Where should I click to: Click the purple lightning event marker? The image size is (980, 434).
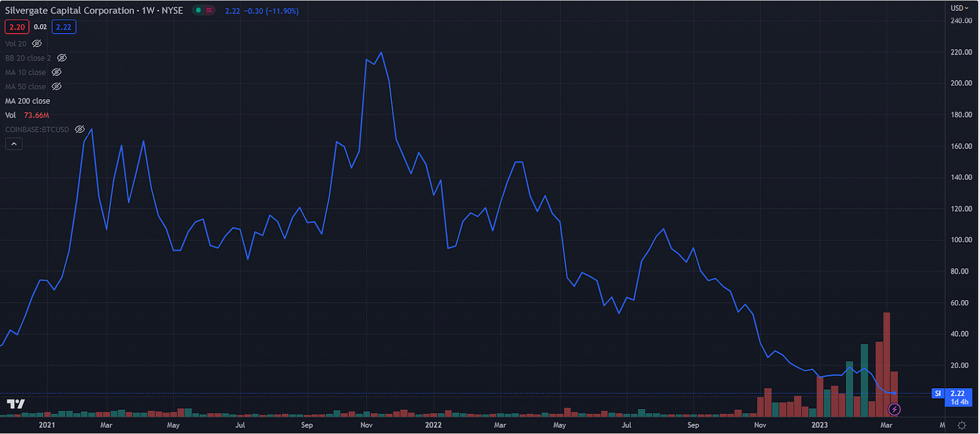(895, 408)
